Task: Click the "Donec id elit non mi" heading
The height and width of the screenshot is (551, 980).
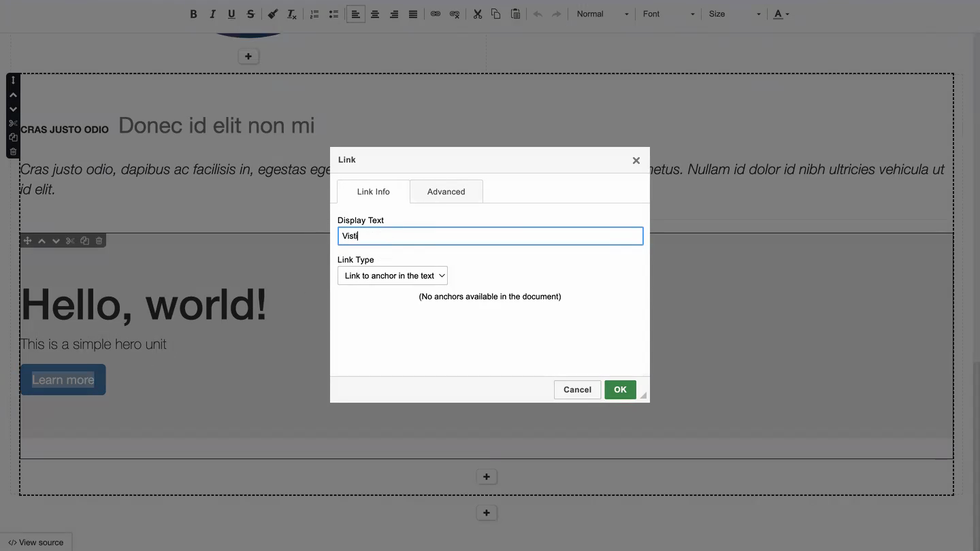Action: point(216,125)
